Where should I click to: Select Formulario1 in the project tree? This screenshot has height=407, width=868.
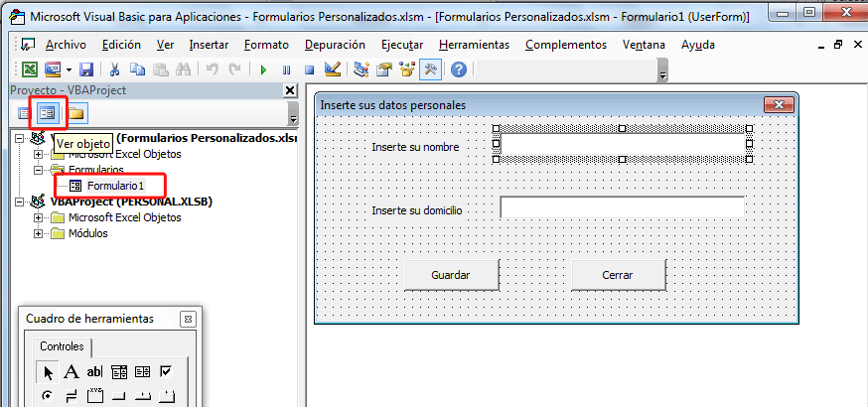click(115, 186)
